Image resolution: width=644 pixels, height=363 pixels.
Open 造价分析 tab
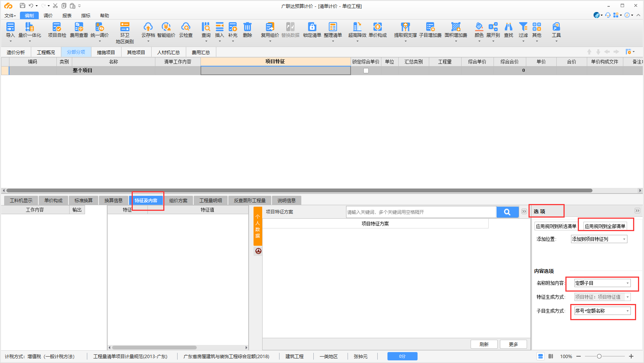click(16, 52)
